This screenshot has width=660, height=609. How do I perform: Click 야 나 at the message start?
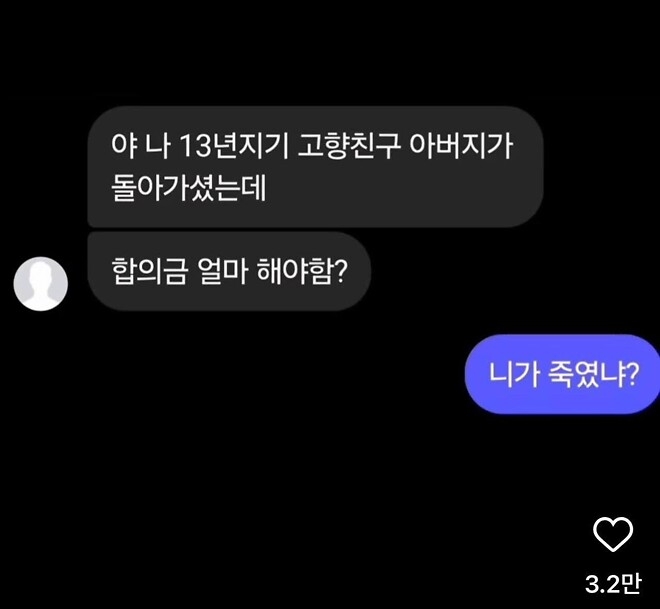(x=141, y=146)
